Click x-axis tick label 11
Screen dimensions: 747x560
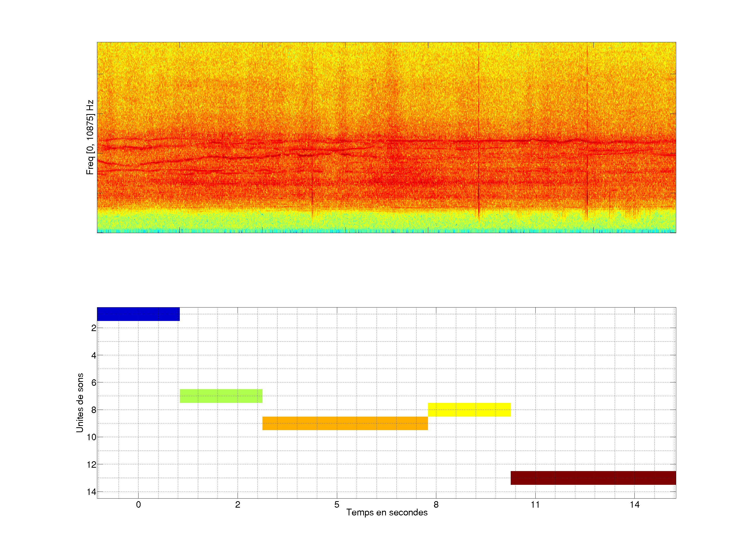535,505
